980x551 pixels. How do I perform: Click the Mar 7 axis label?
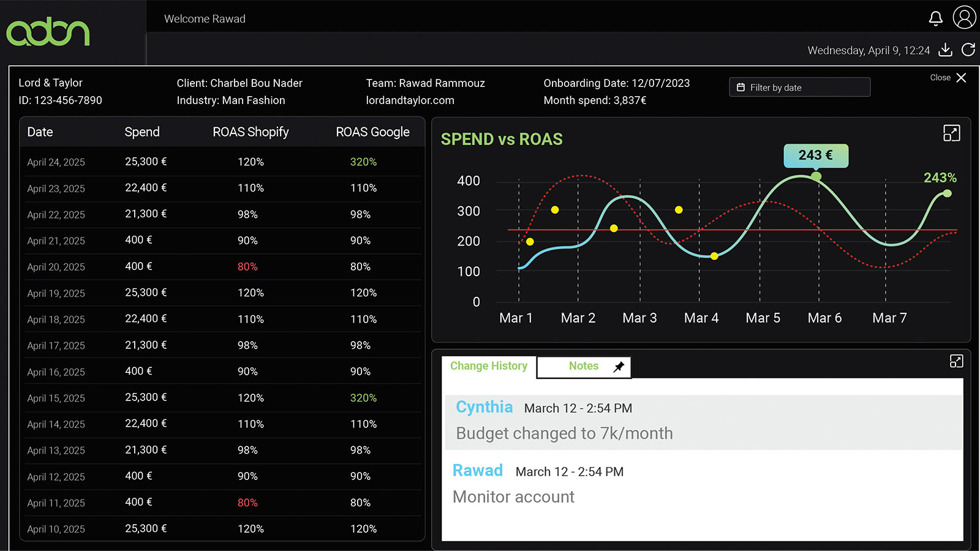coord(889,318)
